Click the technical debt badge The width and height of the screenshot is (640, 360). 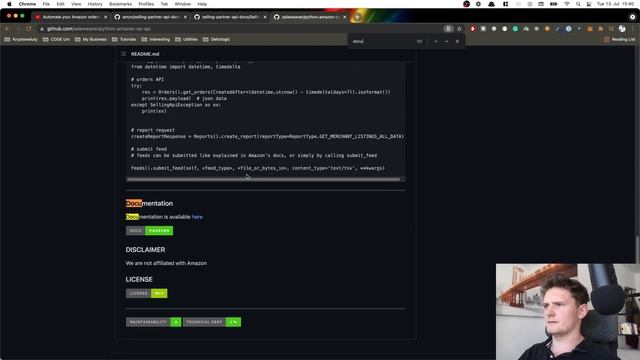[x=212, y=322]
